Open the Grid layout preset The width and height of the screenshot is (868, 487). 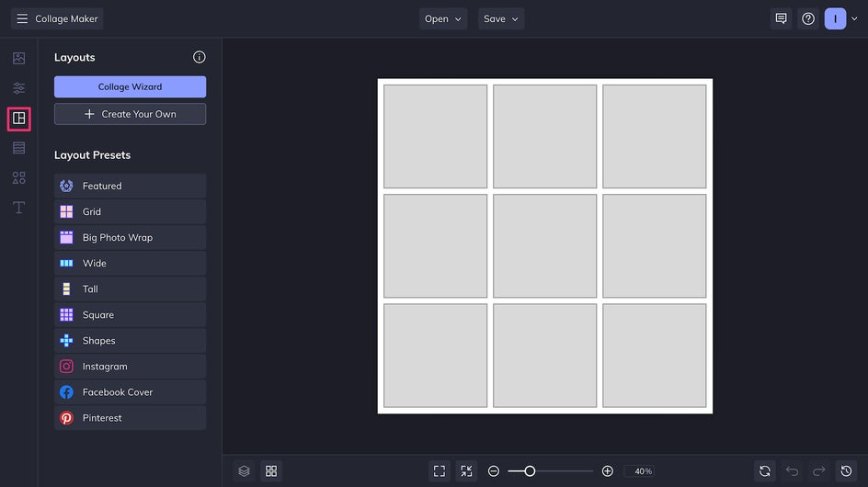(x=130, y=211)
